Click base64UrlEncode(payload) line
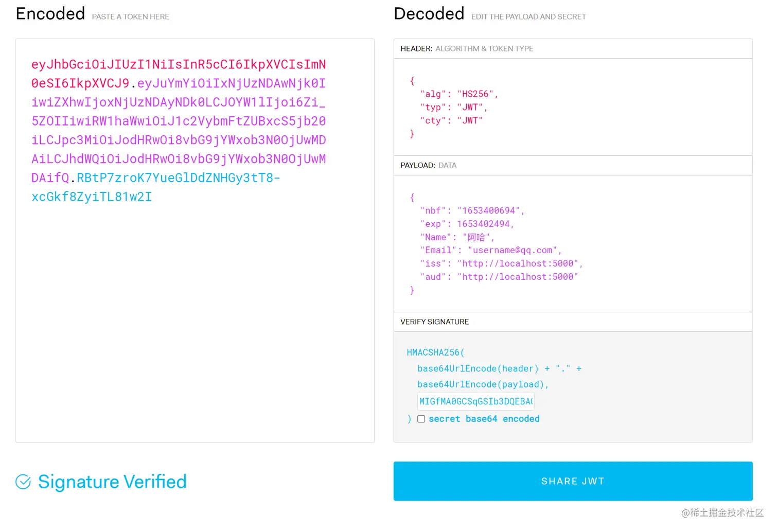 click(x=483, y=385)
